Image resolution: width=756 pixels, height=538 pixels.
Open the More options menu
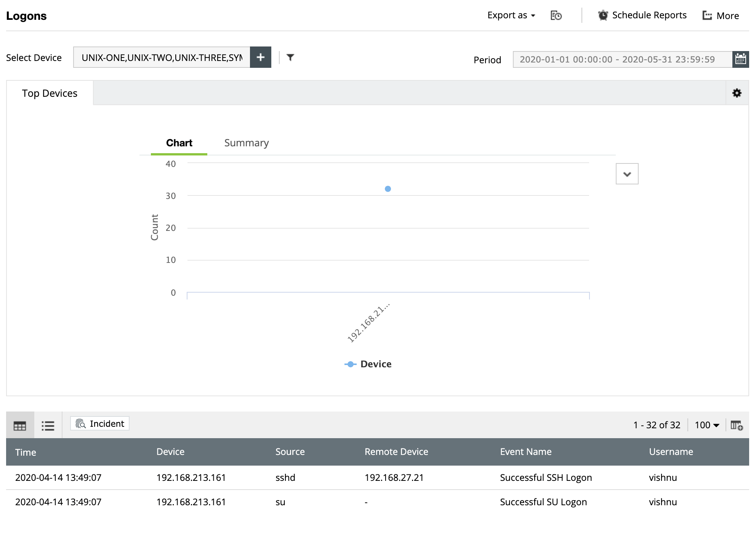point(721,16)
